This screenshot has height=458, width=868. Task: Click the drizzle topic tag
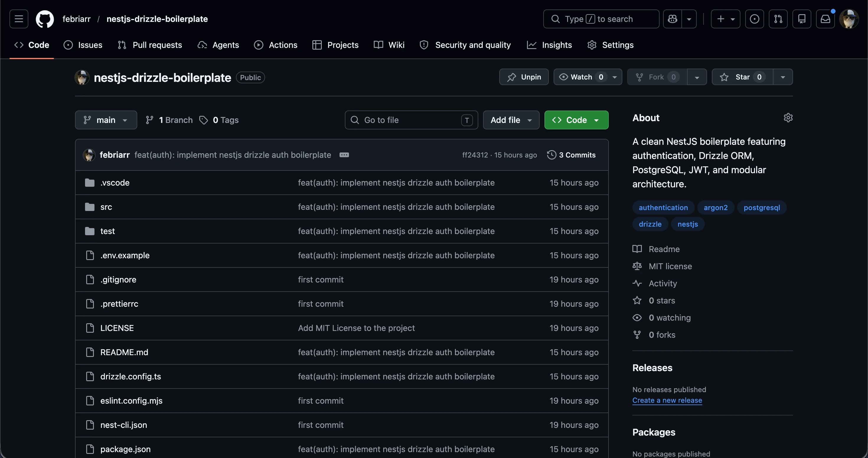coord(650,224)
